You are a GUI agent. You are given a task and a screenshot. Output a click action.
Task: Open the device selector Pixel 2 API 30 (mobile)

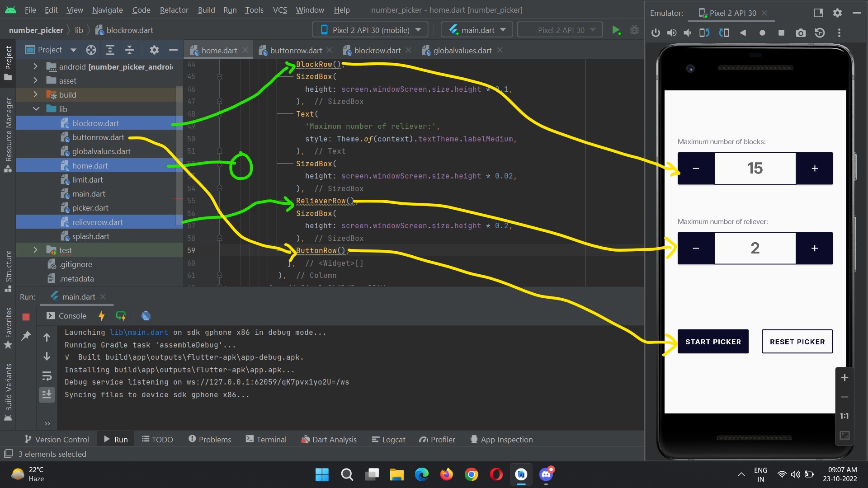click(x=370, y=30)
